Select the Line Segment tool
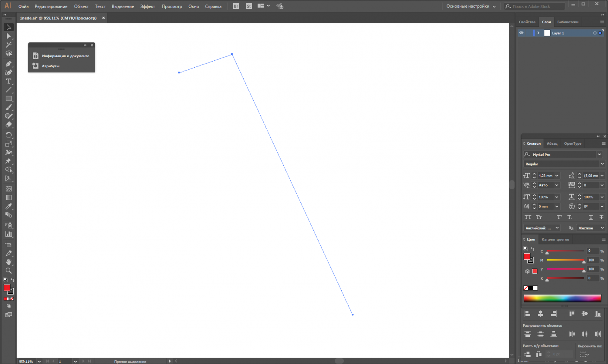The image size is (608, 364). [x=9, y=90]
